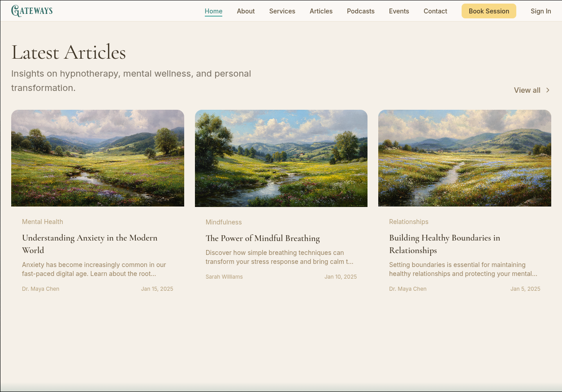Click the View all chevron arrow
562x392 pixels.
548,90
